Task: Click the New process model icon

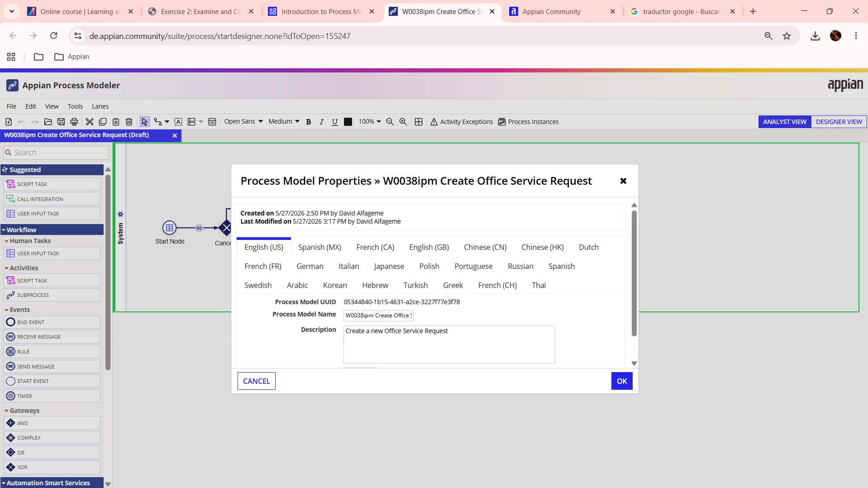Action: coord(9,122)
